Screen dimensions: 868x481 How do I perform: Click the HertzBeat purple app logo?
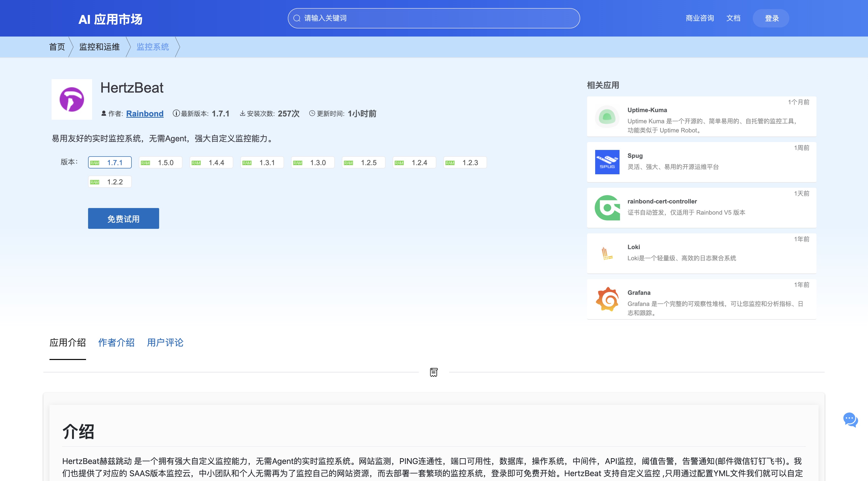tap(71, 99)
